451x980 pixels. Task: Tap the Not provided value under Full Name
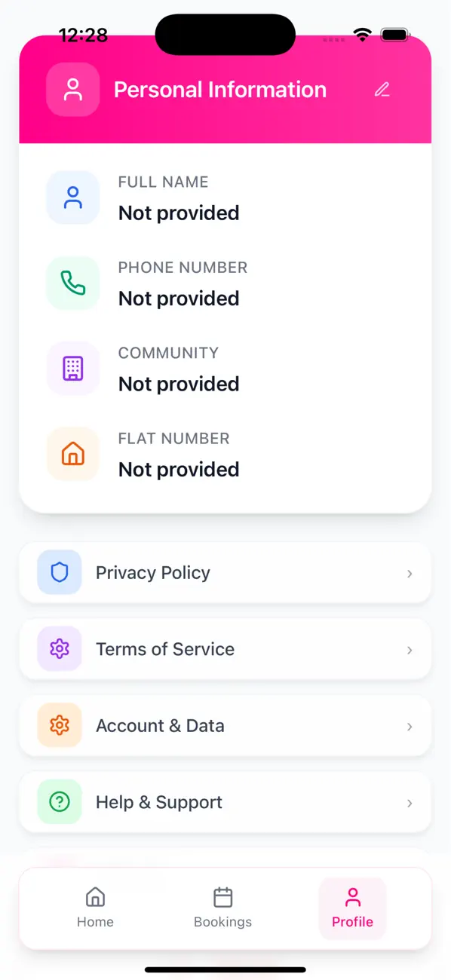point(179,213)
